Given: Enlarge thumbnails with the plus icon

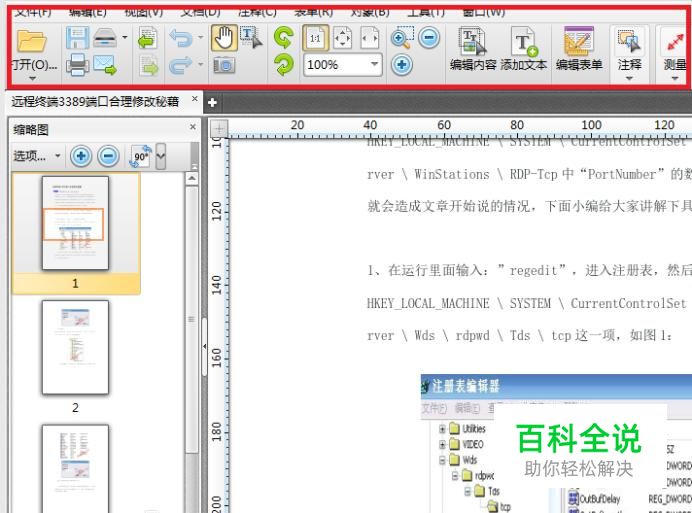Looking at the screenshot, I should click(x=81, y=156).
